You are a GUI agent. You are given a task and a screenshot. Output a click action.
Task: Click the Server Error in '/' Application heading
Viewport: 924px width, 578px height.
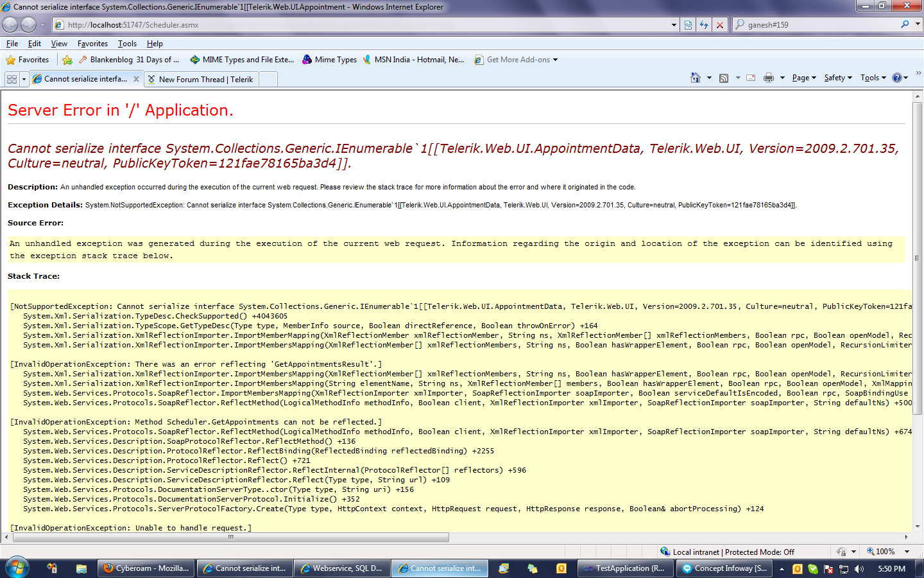pyautogui.click(x=121, y=110)
